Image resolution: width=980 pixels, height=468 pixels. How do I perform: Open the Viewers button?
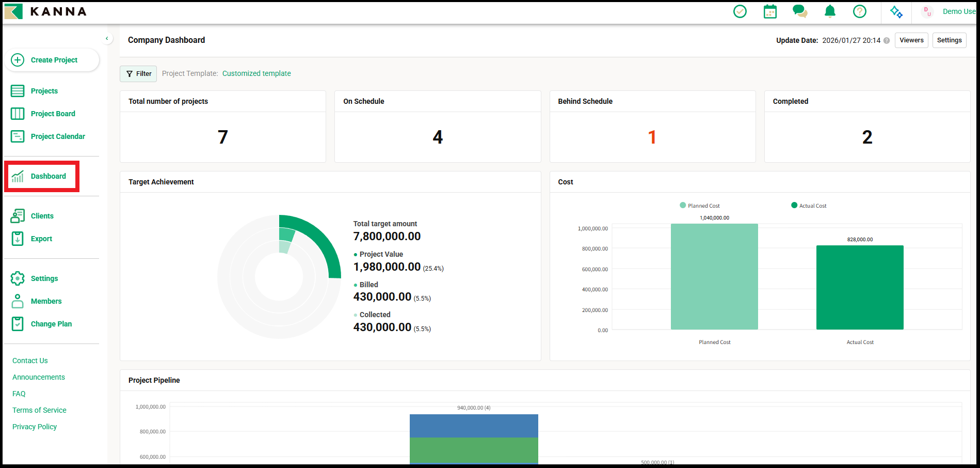(x=911, y=40)
